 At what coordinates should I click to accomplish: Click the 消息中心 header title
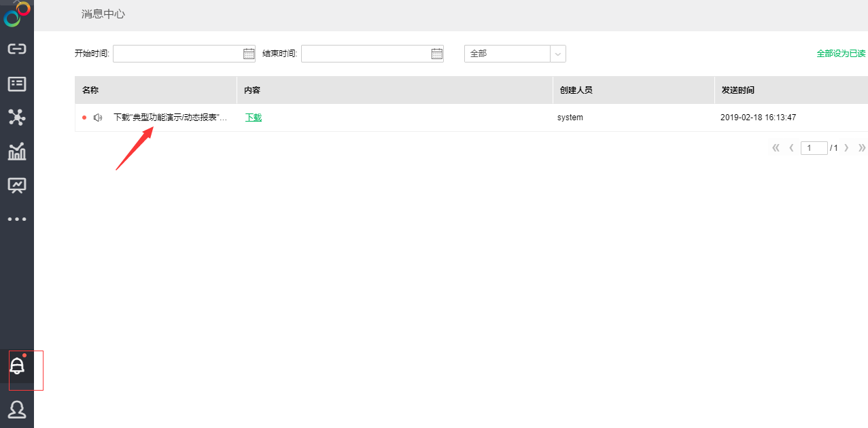pyautogui.click(x=103, y=14)
